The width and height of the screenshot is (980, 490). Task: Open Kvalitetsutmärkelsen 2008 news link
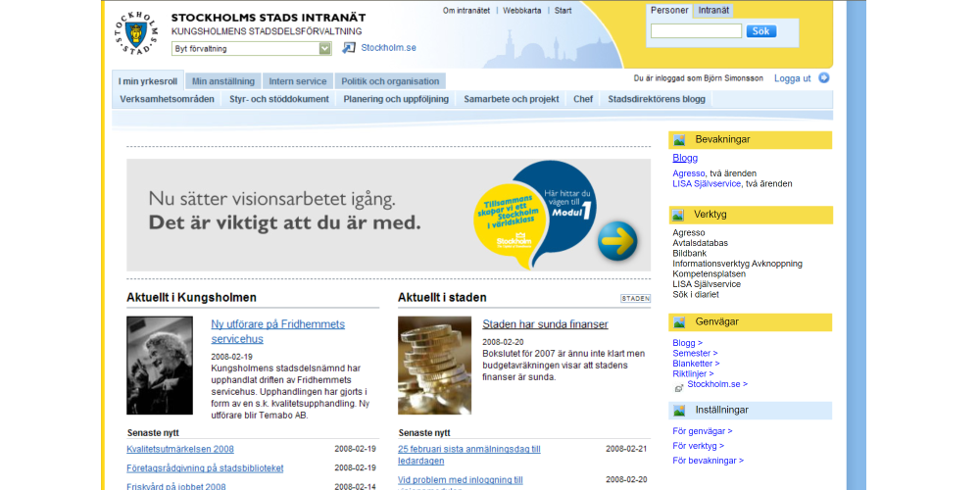coord(180,449)
